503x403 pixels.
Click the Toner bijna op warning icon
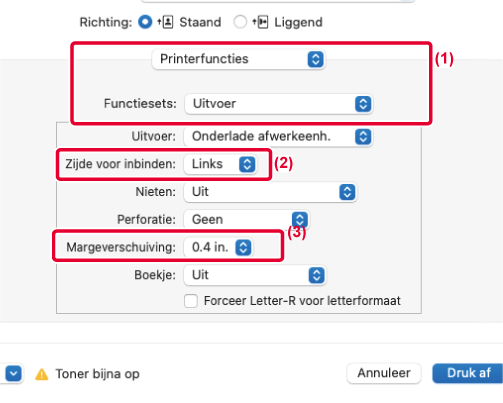[42, 374]
